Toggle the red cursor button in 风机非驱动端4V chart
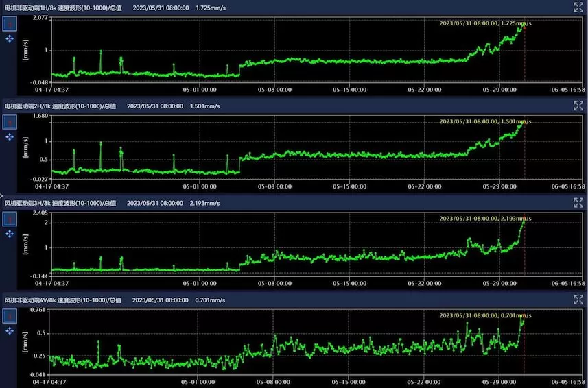Viewport: 588px width, 388px height. [10, 316]
